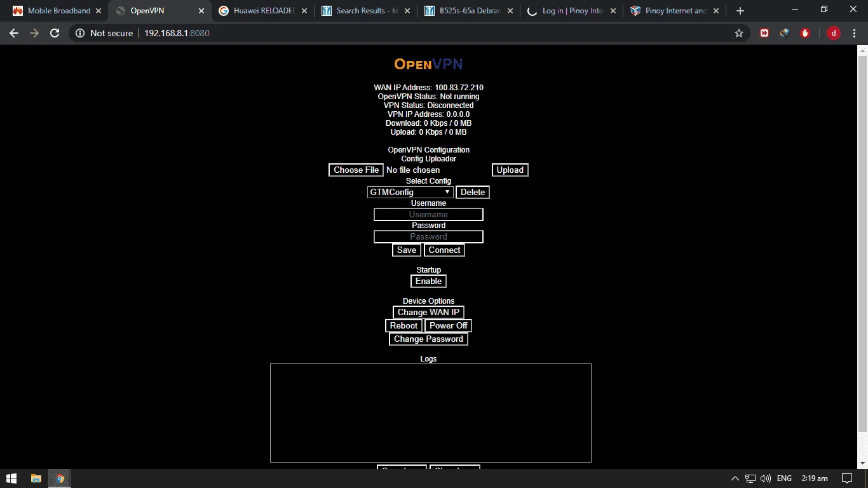Open the red extension icon in the toolbar
This screenshot has height=488, width=868.
coord(764,33)
